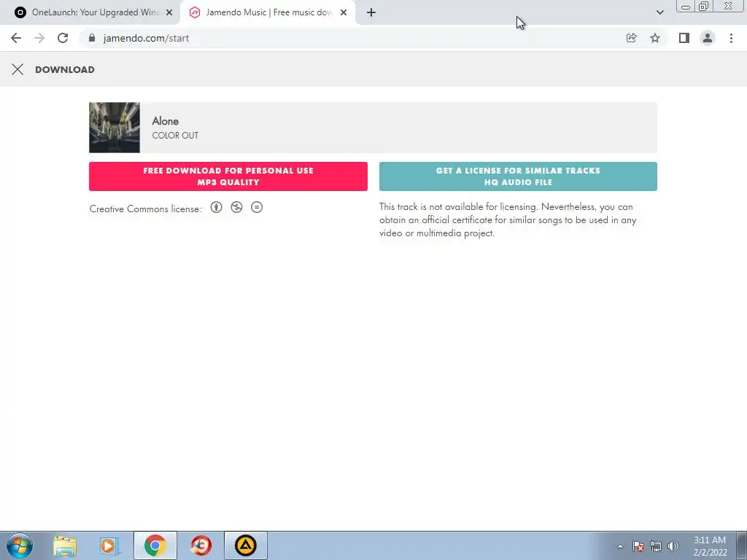
Task: Open the yellow triangle app in taskbar
Action: pyautogui.click(x=245, y=545)
